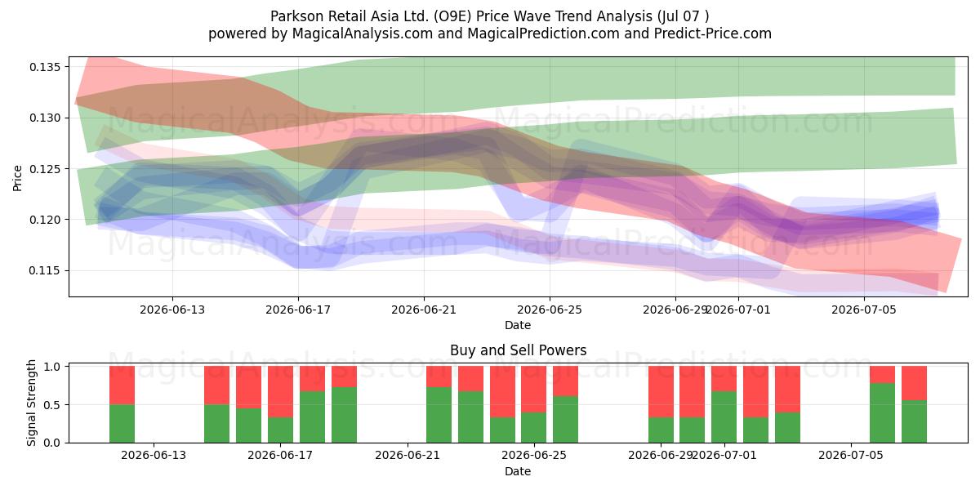The image size is (980, 490).
Task: Click the 'Buy and Sell Powers' subplot title
Action: point(518,350)
